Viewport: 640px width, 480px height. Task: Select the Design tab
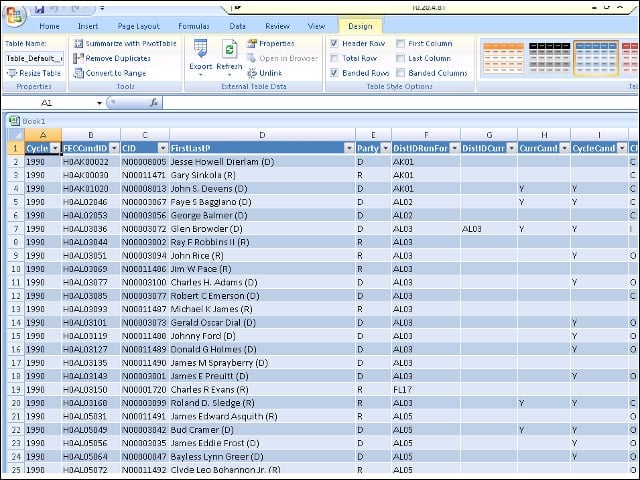click(360, 26)
